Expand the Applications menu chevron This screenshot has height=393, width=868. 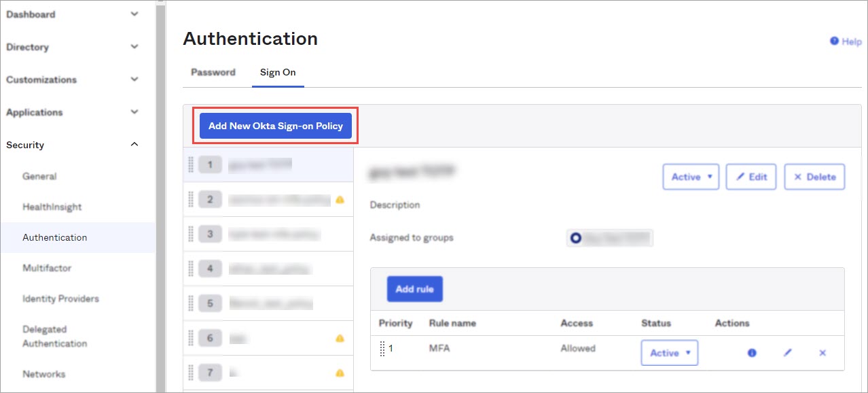point(134,112)
